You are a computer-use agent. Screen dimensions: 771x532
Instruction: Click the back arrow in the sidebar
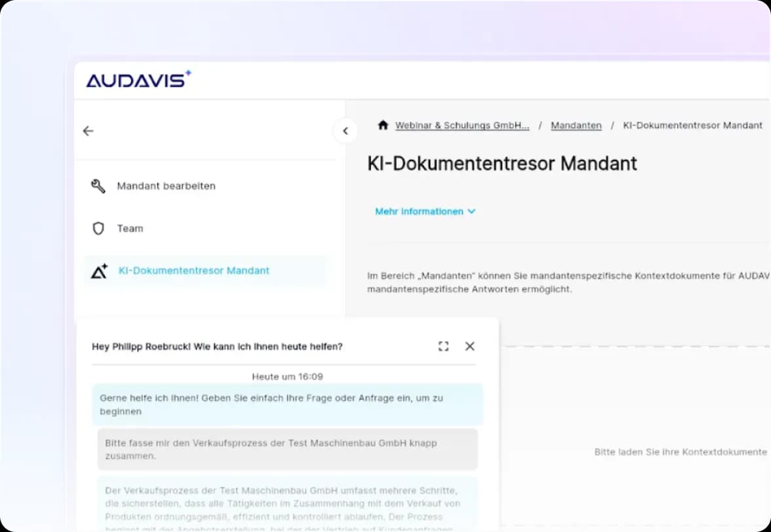tap(89, 130)
